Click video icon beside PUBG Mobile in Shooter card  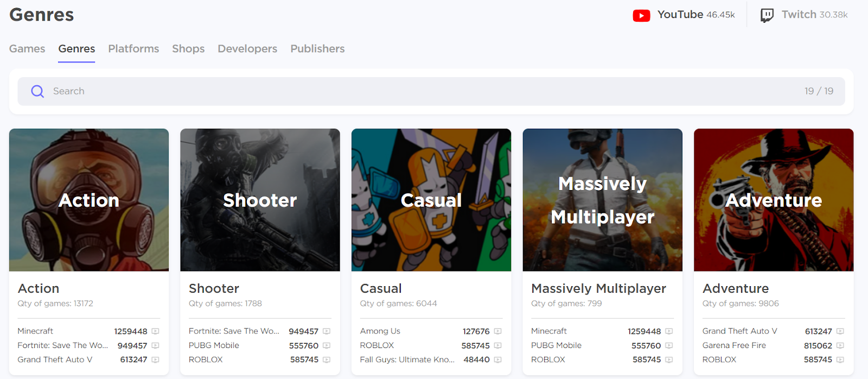327,345
